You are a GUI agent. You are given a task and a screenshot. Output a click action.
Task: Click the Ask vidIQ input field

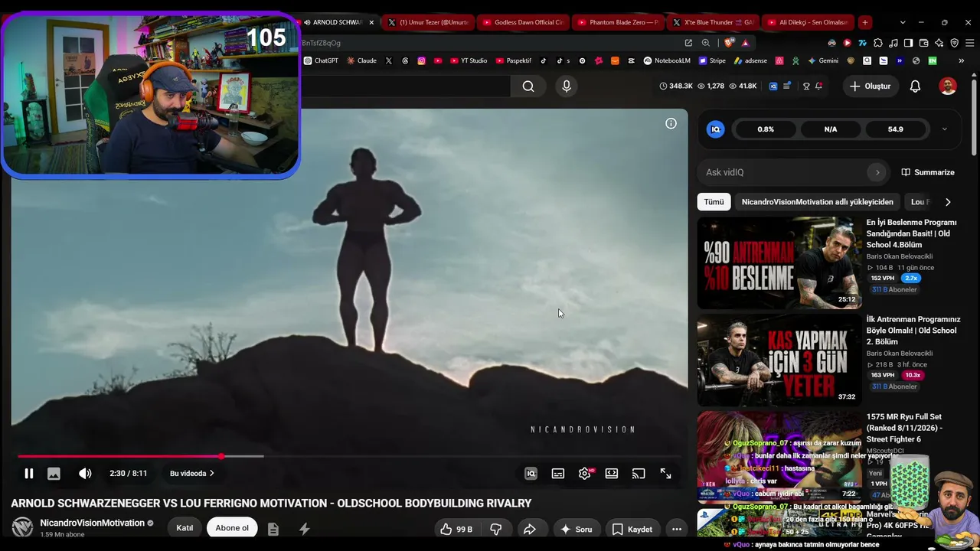(783, 172)
